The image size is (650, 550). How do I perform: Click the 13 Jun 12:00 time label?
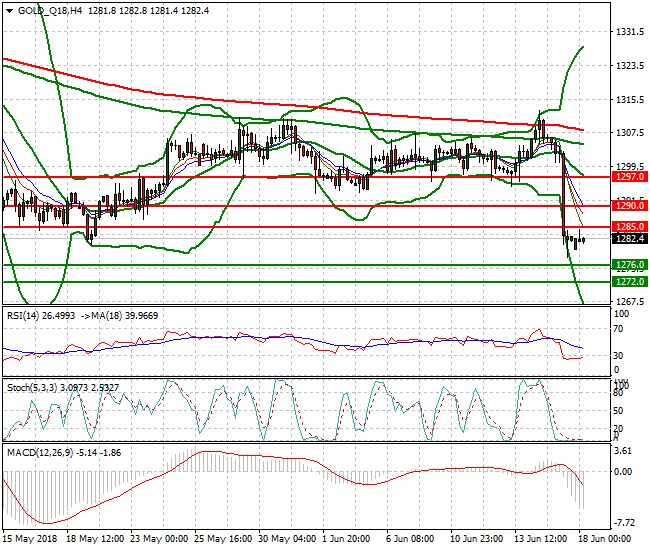coord(541,539)
